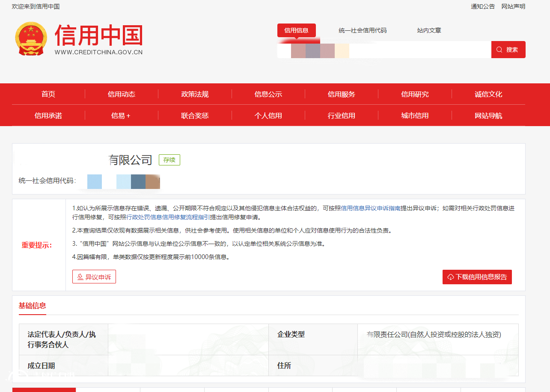
Task: Open 通知公告 link at top
Action: click(483, 6)
